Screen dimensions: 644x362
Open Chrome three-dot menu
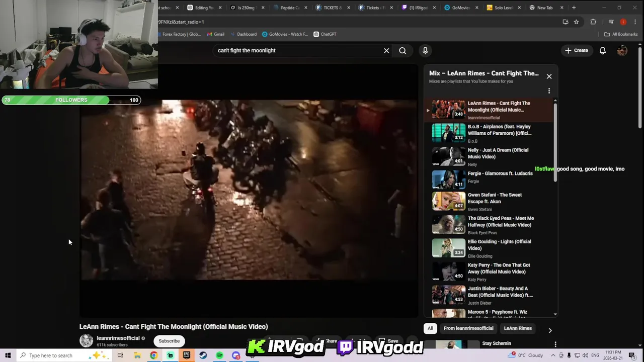click(636, 22)
